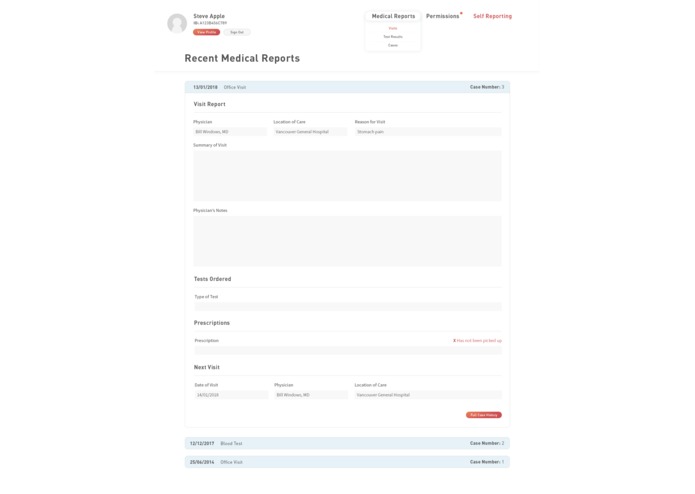Viewport: 695px width, 494px height.
Task: Sign out using the Sign Out button
Action: (237, 32)
